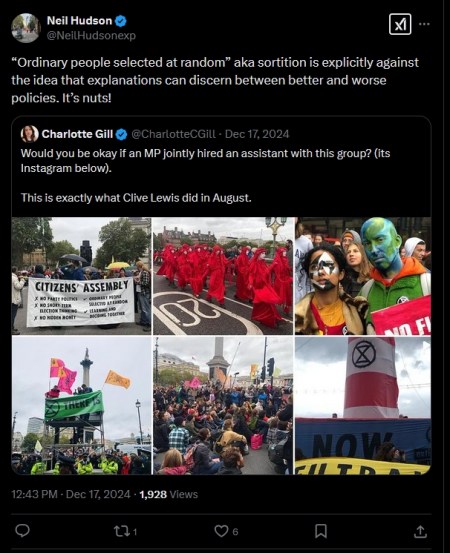Open the seated crowd at Nelson's Column photo
Image resolution: width=450 pixels, height=553 pixels.
coord(223,406)
